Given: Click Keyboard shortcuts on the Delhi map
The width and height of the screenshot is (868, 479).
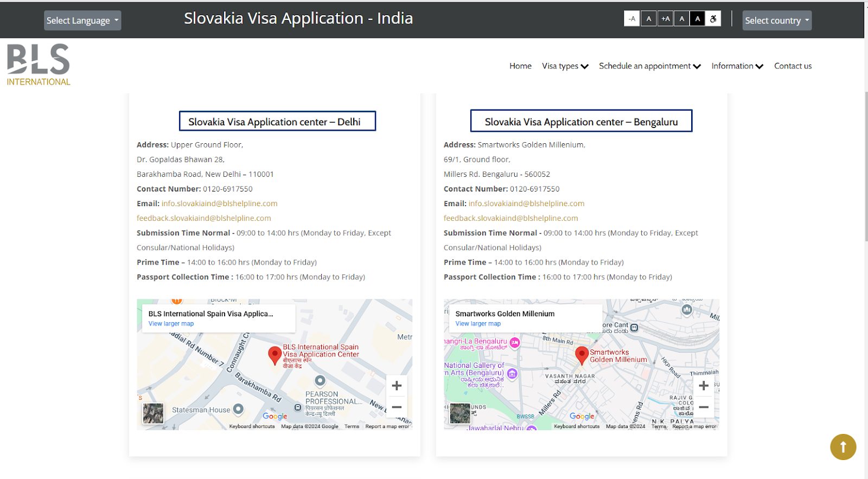Looking at the screenshot, I should click(252, 426).
